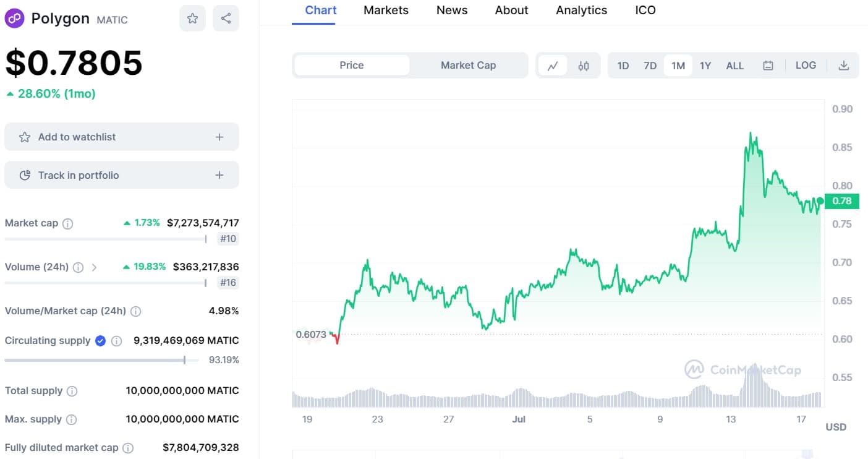Click the star icon in Add to watchlist
Screen dimensions: 868x459
(25, 137)
